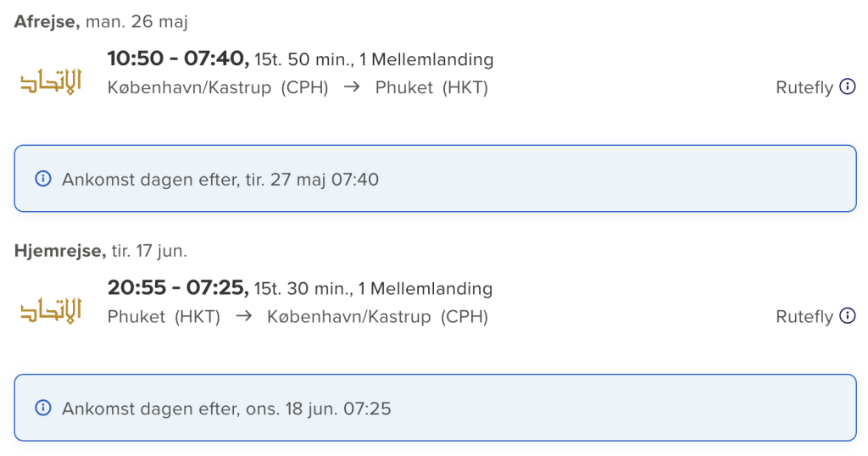
Task: Click the info icon in the 27 maj arrival notice
Action: tap(43, 179)
